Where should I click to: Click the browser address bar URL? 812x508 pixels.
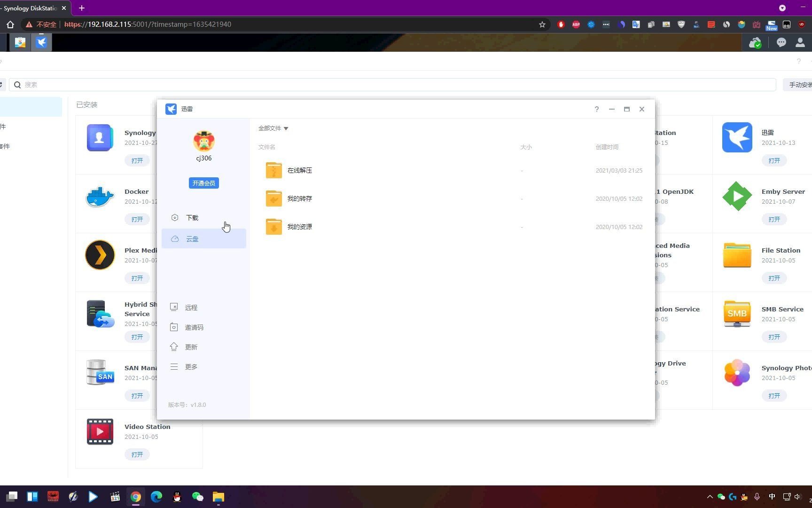click(148, 24)
